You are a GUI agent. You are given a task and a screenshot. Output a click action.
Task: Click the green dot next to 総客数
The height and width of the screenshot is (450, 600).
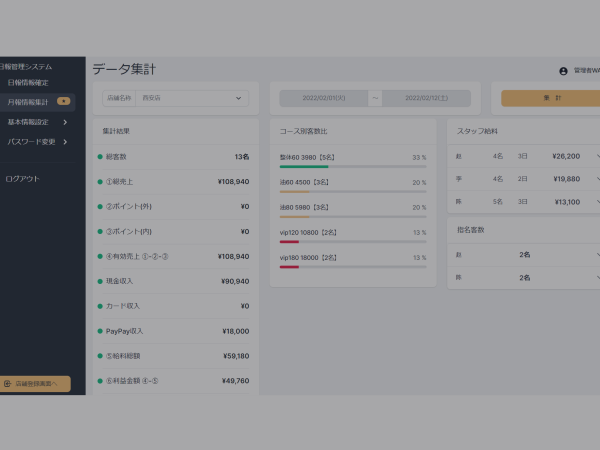point(100,157)
